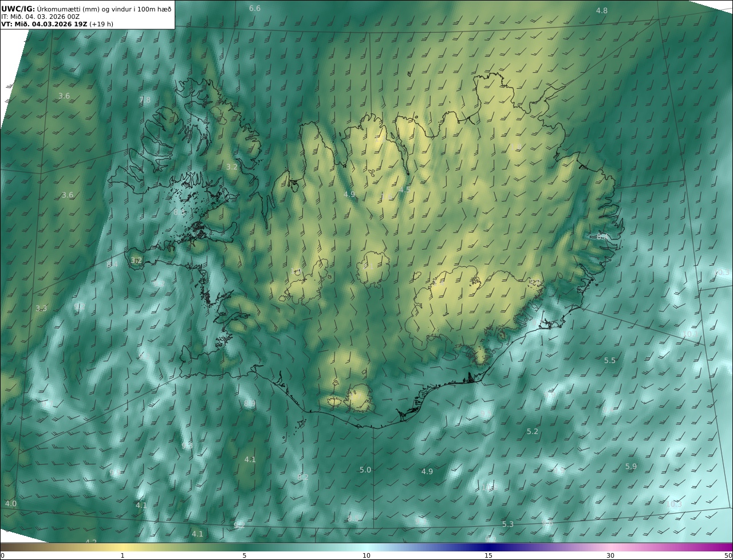Click the map value label 7.8
This screenshot has width=733, height=560.
tap(145, 100)
